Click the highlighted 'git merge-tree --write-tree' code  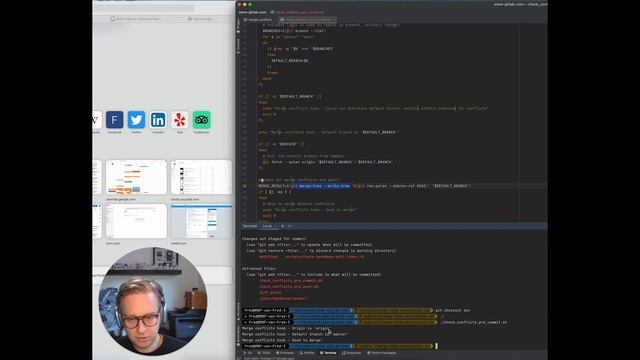click(319, 186)
